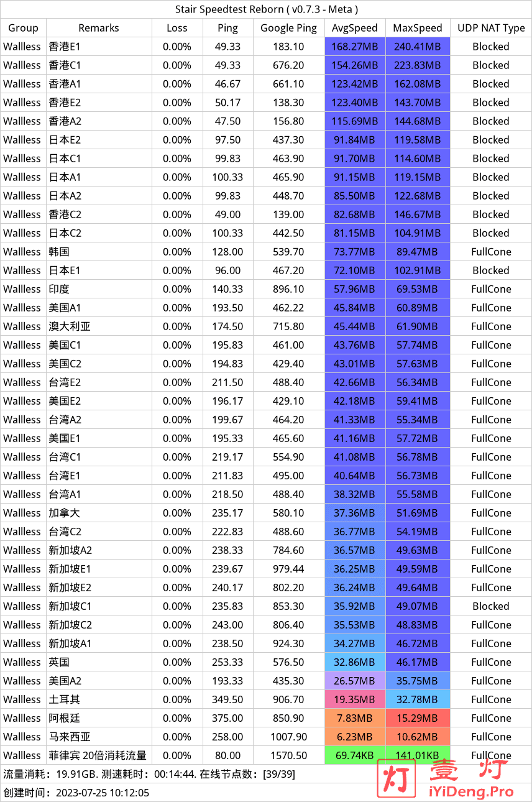
Task: Click the AvgSpeed column header
Action: click(x=355, y=28)
